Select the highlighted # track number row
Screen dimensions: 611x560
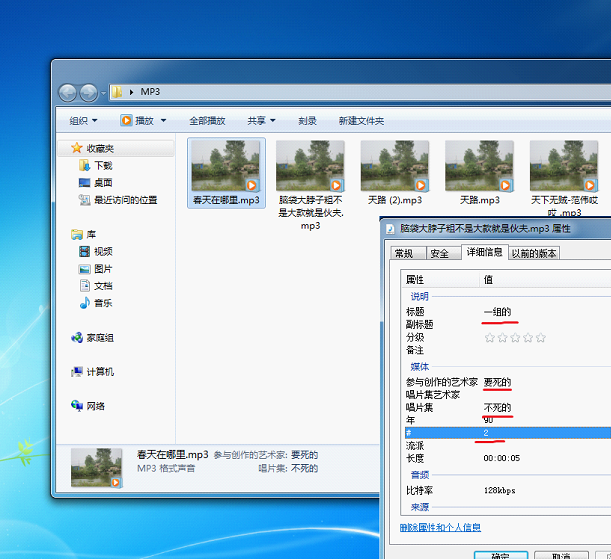coord(508,433)
